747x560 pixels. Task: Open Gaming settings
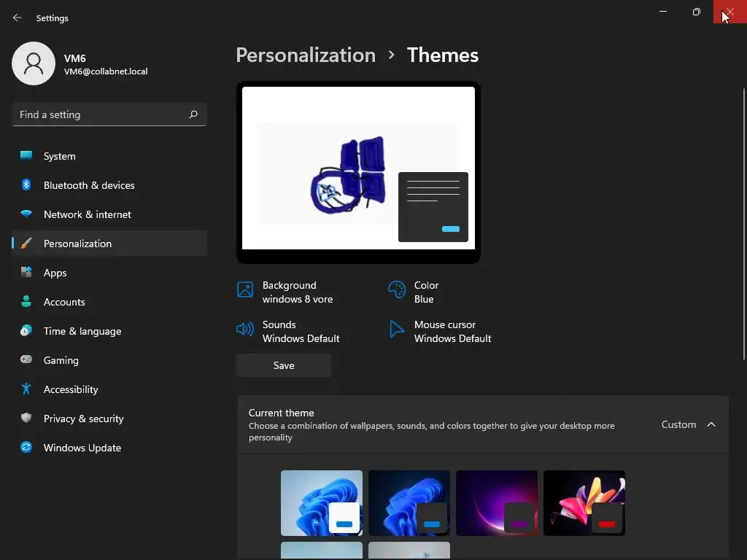tap(109, 360)
